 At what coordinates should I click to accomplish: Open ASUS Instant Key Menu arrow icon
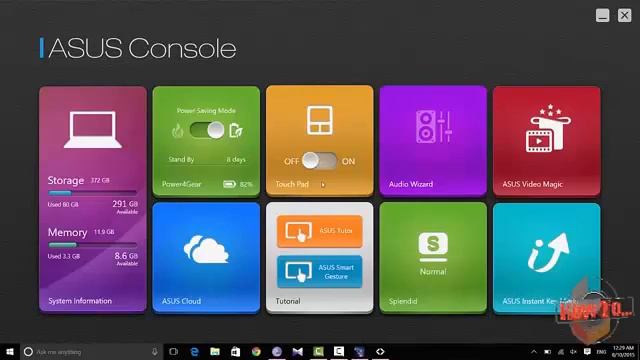548,253
